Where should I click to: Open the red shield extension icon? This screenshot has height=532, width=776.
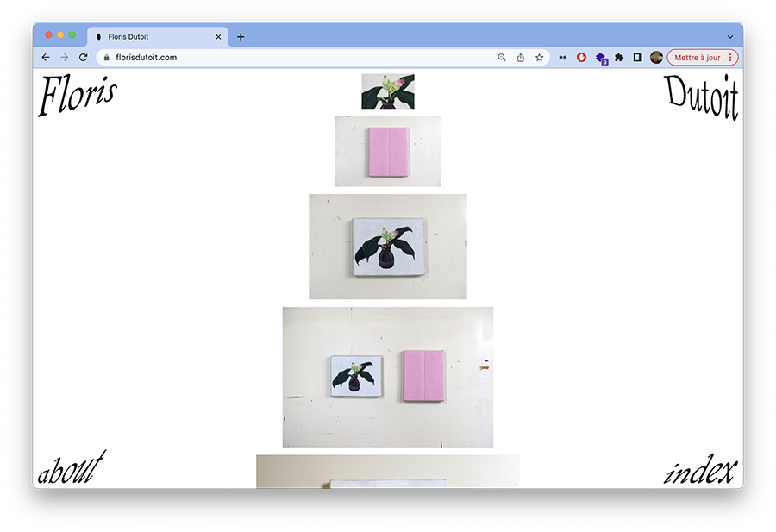[x=581, y=58]
